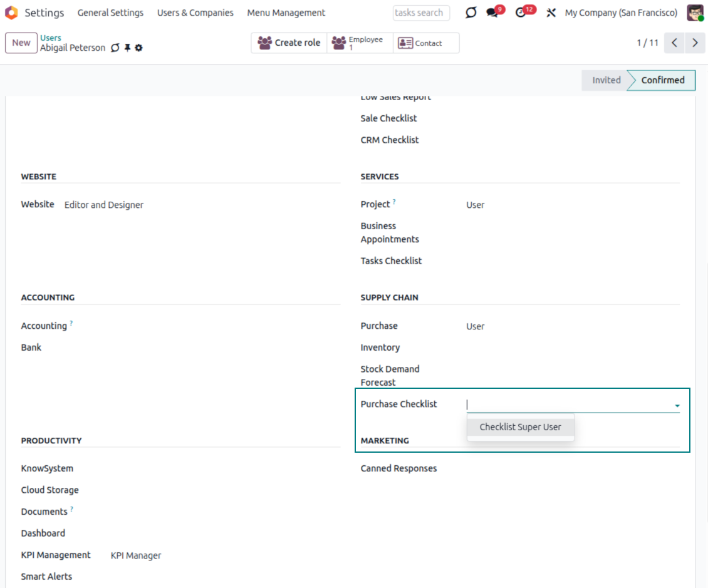Toggle the discuss status indicator icon
This screenshot has height=588, width=708.
click(471, 13)
